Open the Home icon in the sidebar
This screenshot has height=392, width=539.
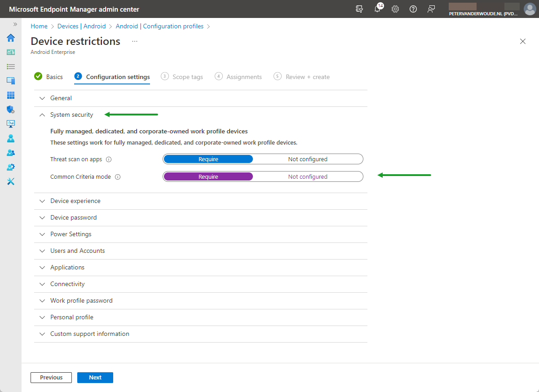point(10,38)
